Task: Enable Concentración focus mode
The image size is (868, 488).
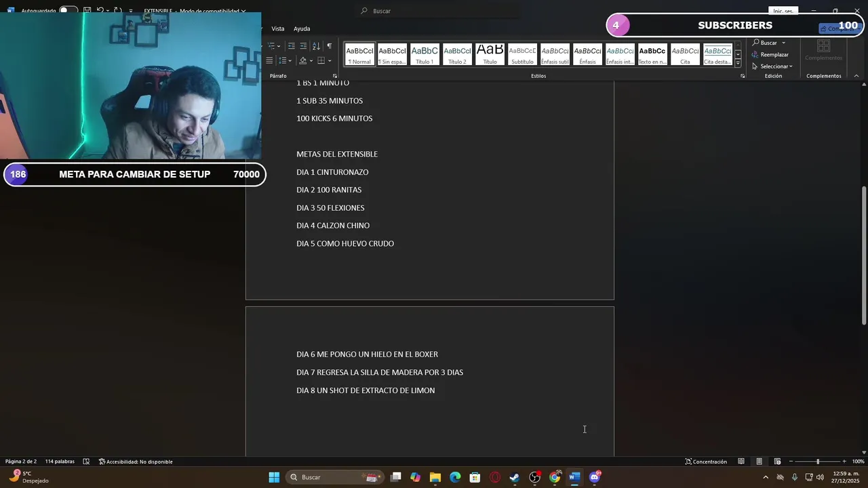Action: 706,462
